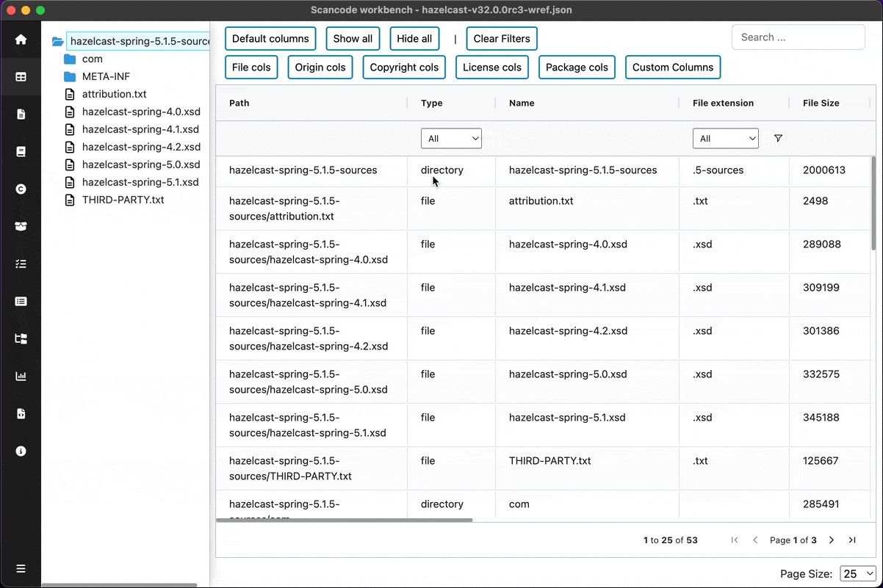Open the File info sidebar icon
Screen dimensions: 883x588
tap(21, 114)
